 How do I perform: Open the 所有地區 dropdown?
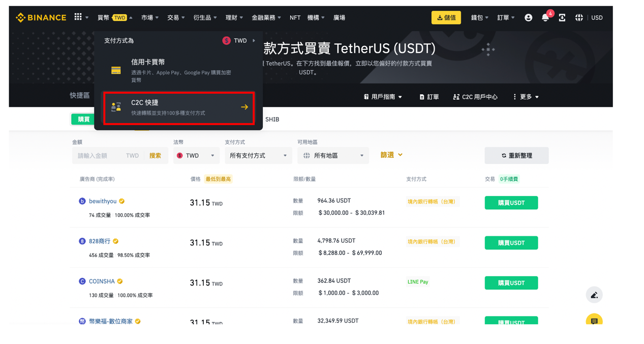click(x=333, y=156)
